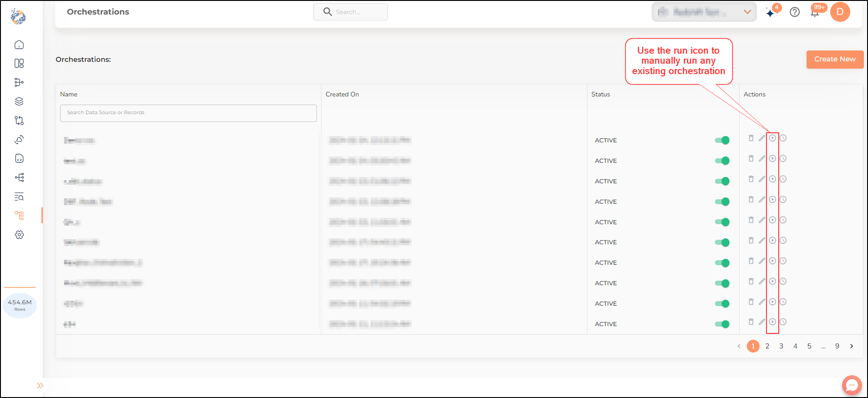Delete the eighth orchestration in the list

pyautogui.click(x=751, y=281)
